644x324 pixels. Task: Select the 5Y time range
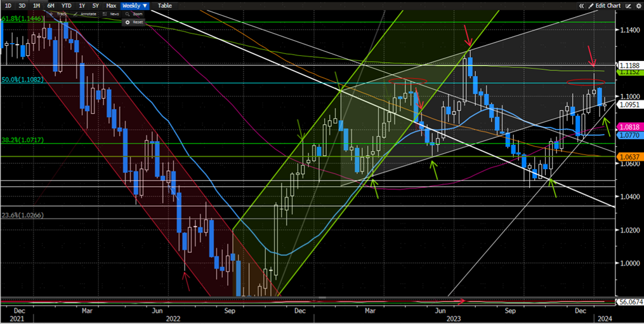point(96,6)
